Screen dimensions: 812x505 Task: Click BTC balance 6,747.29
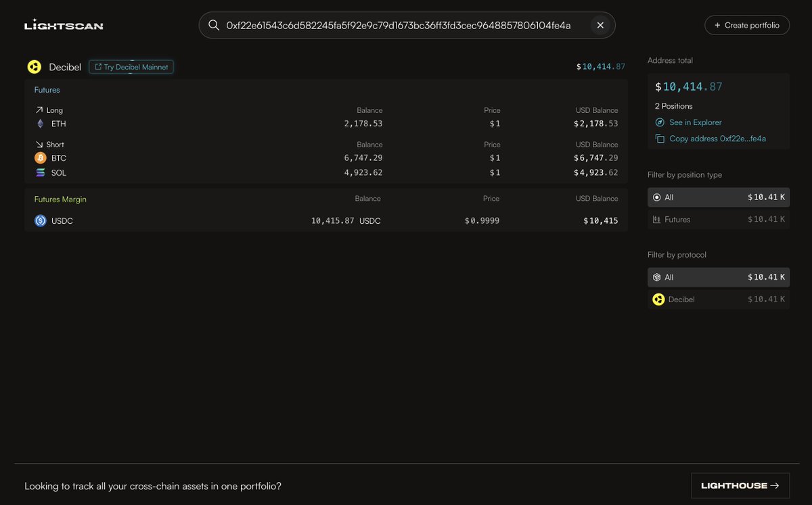pyautogui.click(x=363, y=158)
